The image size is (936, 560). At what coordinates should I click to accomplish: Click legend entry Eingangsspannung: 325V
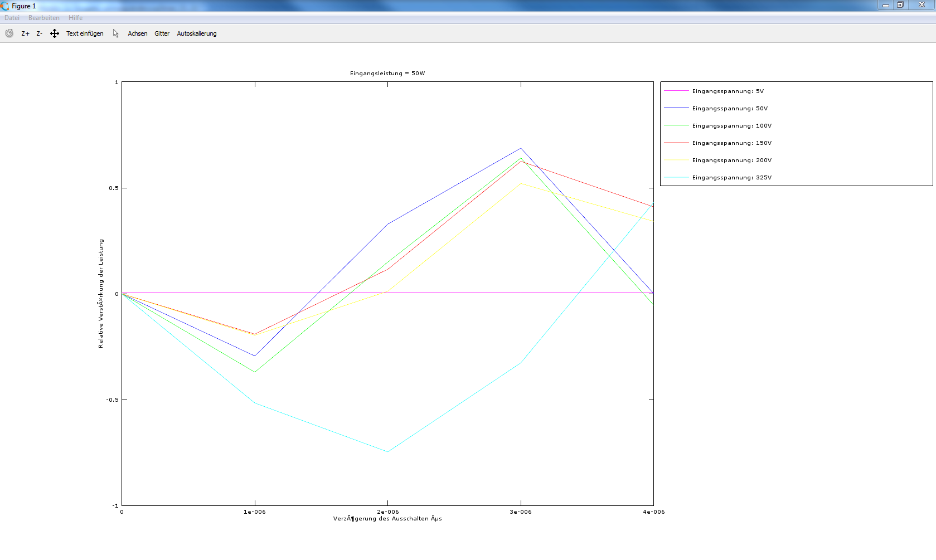[x=732, y=177]
